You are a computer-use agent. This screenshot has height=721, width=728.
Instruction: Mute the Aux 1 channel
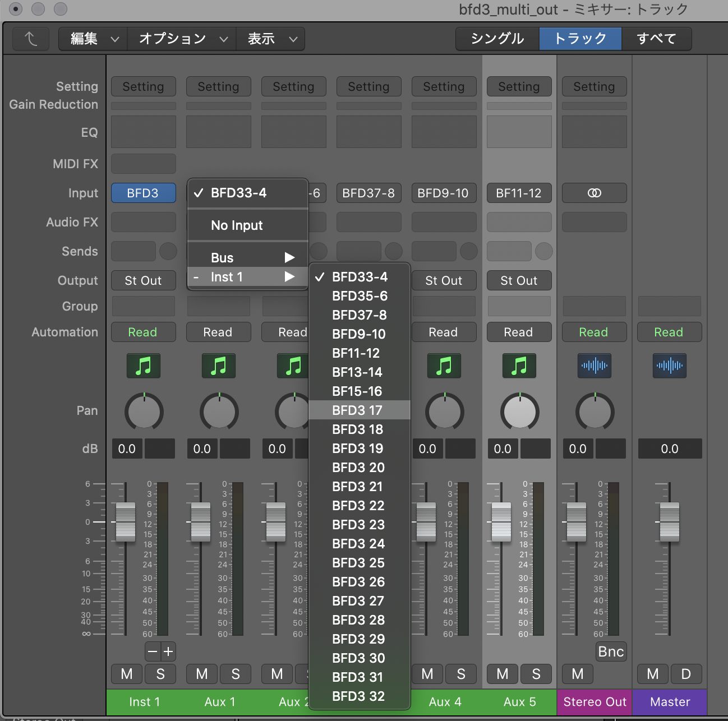click(x=202, y=674)
